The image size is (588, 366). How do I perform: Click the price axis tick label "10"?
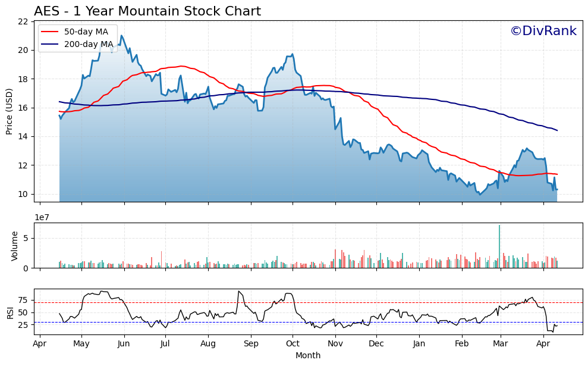[x=23, y=195]
